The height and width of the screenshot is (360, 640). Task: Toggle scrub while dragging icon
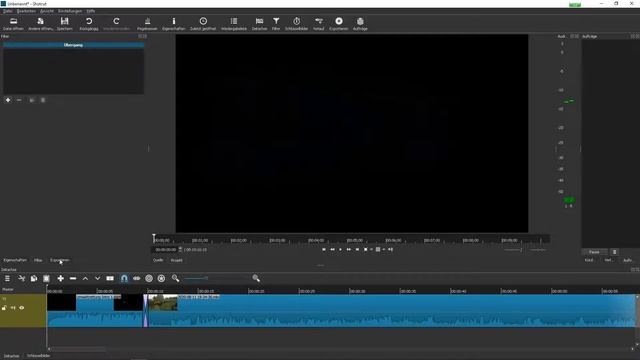pos(137,278)
